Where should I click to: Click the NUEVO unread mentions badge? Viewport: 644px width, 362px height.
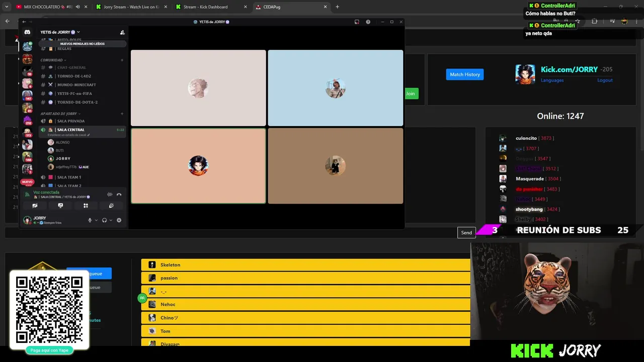point(27,182)
